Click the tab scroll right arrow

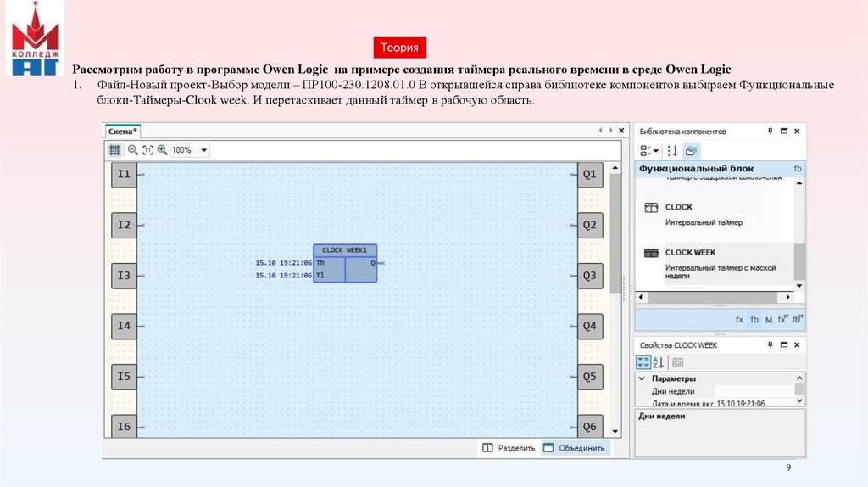click(610, 131)
